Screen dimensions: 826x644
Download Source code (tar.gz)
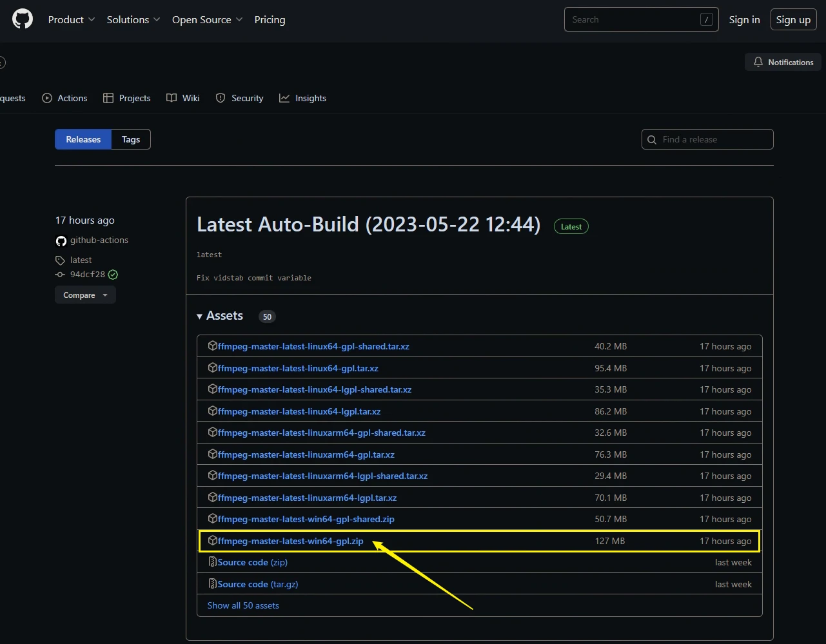point(258,584)
